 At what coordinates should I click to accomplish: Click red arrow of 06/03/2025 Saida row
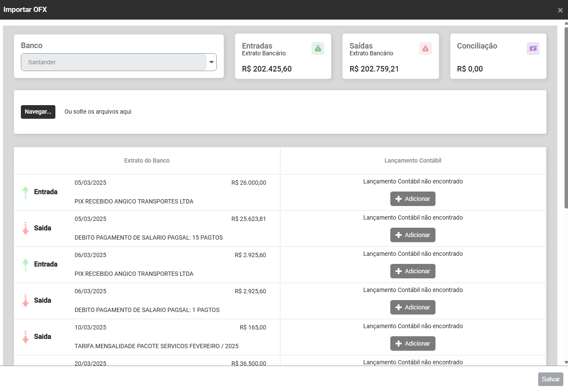coord(26,301)
